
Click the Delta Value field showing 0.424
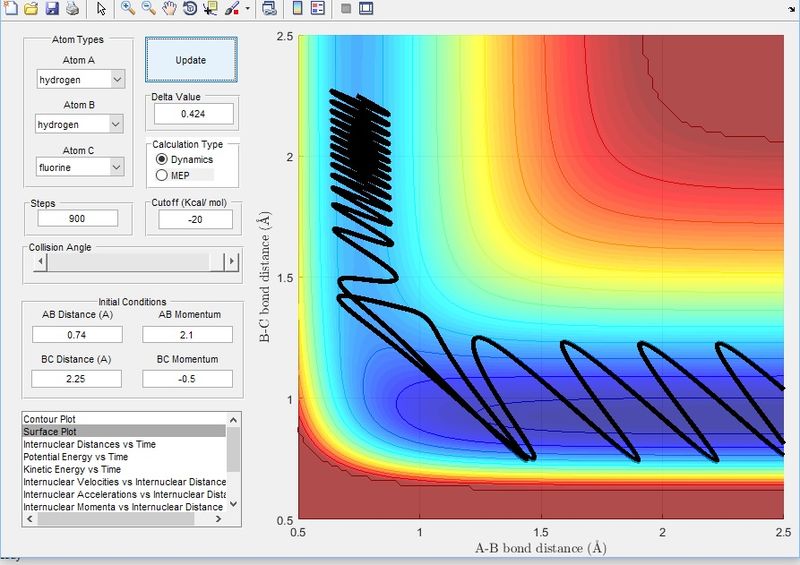(193, 113)
